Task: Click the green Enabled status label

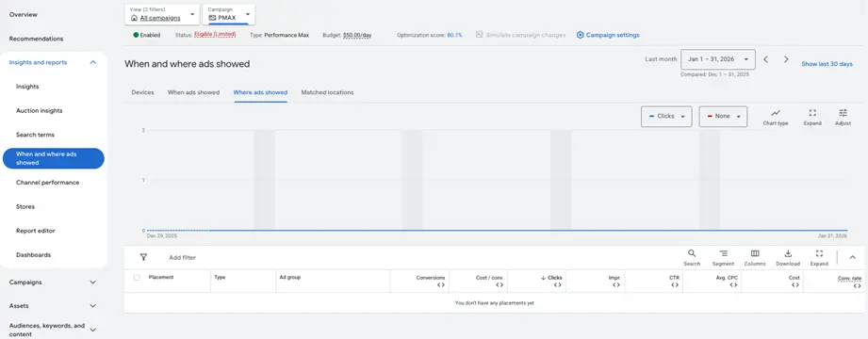Action: pos(147,35)
